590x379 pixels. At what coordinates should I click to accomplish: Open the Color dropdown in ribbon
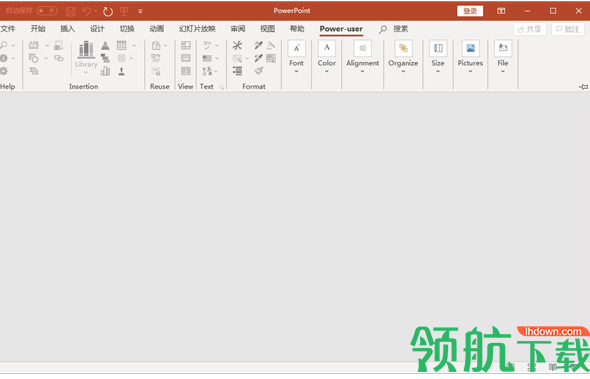327,56
